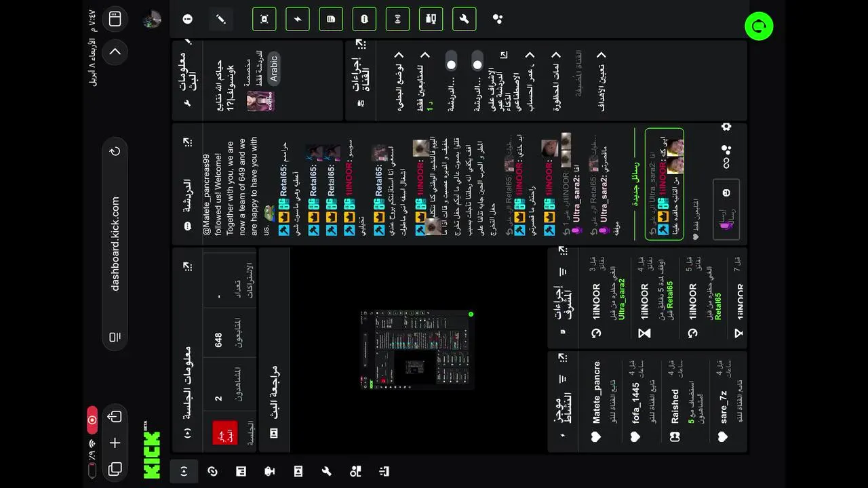Screen dimensions: 868x488
Task: Expand set goals (تعيين الأهداف) chevron
Action: click(x=600, y=55)
